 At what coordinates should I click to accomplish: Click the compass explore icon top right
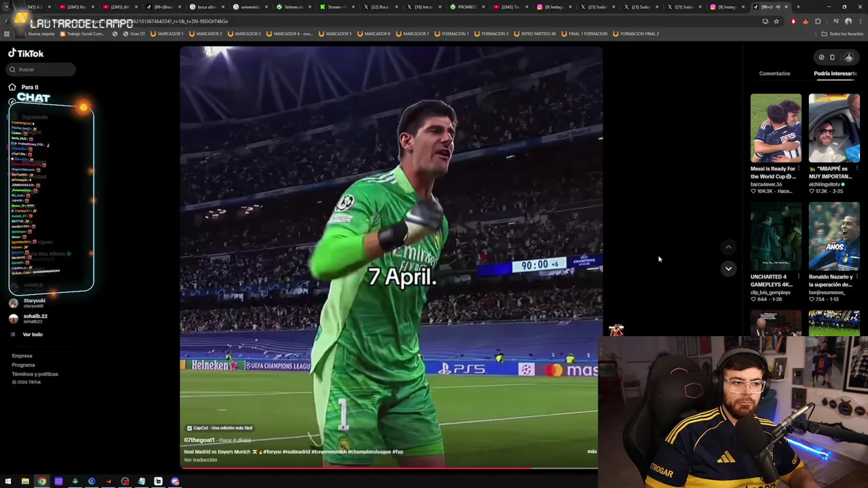coord(821,58)
